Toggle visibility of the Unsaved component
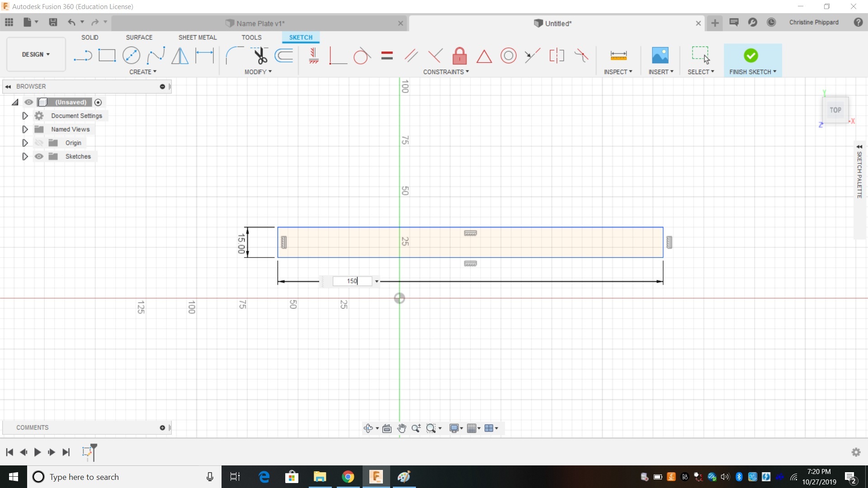This screenshot has width=868, height=488. click(29, 102)
